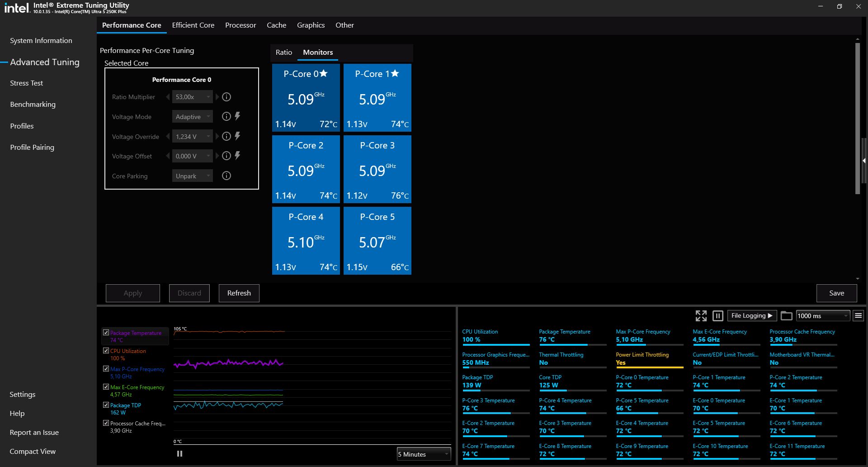This screenshot has width=868, height=467.
Task: Switch to the Efficient Core tab
Action: [x=193, y=25]
